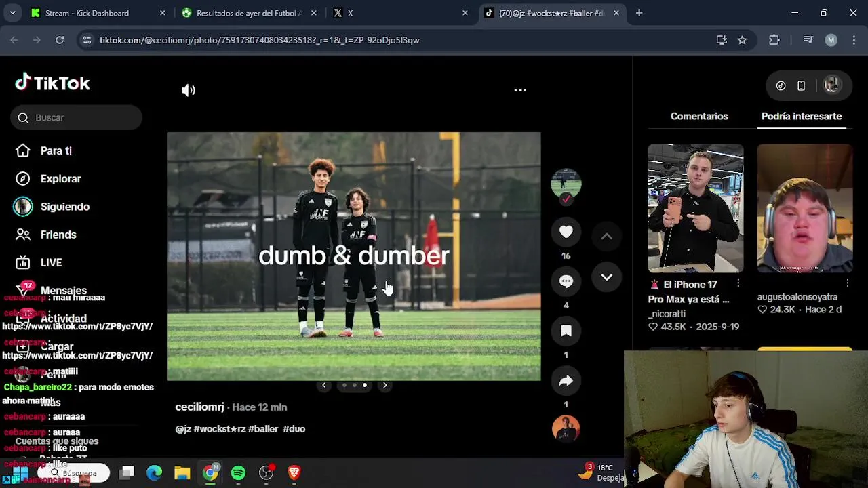Open the Chrome profile M avatar
868x488 pixels.
831,40
